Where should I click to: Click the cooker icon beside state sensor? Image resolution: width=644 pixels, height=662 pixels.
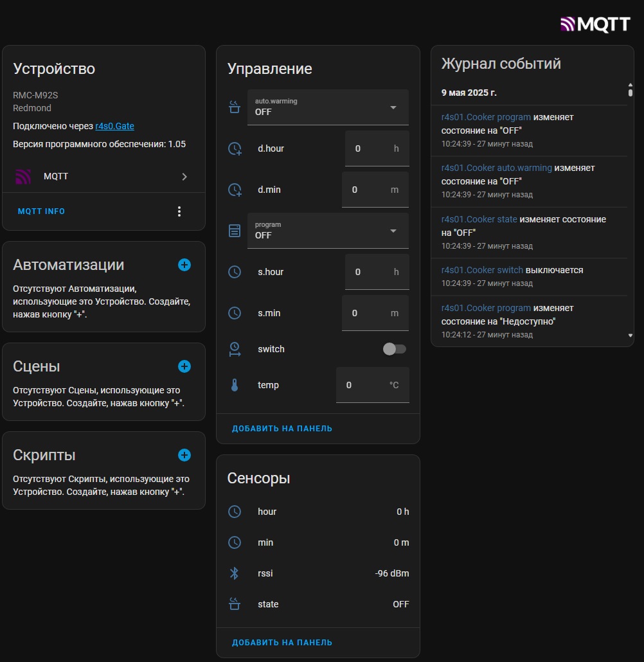point(235,604)
